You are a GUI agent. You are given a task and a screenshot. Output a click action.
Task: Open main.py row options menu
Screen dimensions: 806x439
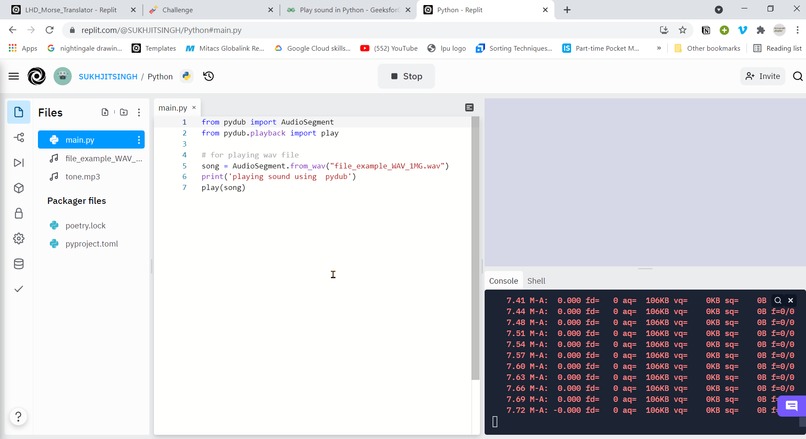pos(138,140)
